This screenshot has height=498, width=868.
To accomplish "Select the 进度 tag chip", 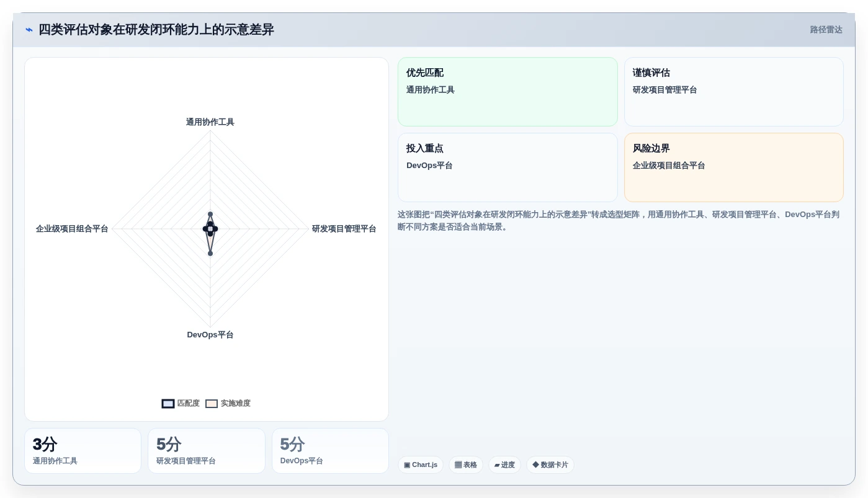I will point(504,465).
